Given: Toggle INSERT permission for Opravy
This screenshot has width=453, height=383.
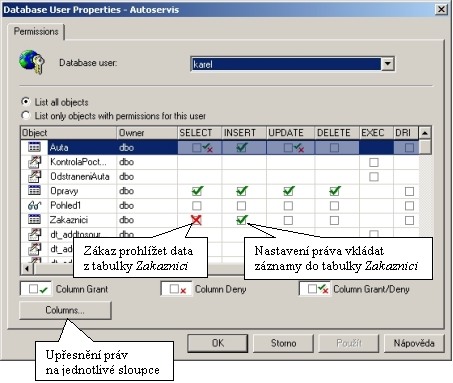Looking at the screenshot, I should (x=242, y=191).
